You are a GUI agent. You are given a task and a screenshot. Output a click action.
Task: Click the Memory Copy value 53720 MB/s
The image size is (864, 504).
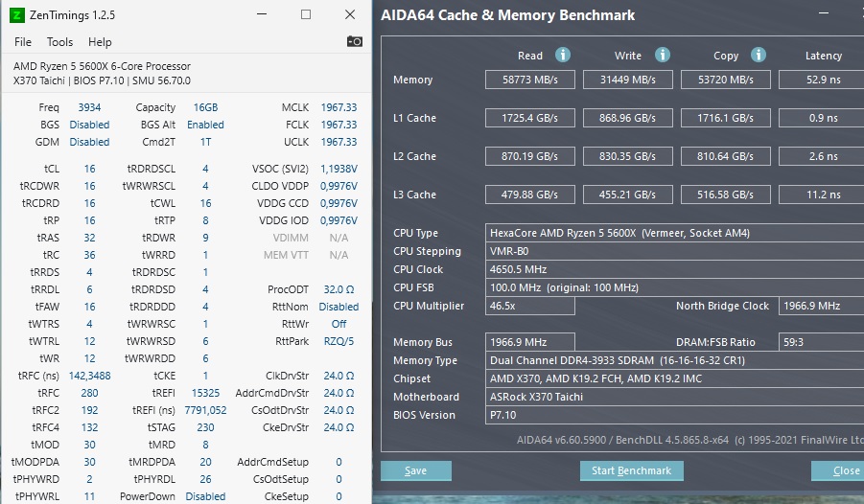tap(726, 80)
